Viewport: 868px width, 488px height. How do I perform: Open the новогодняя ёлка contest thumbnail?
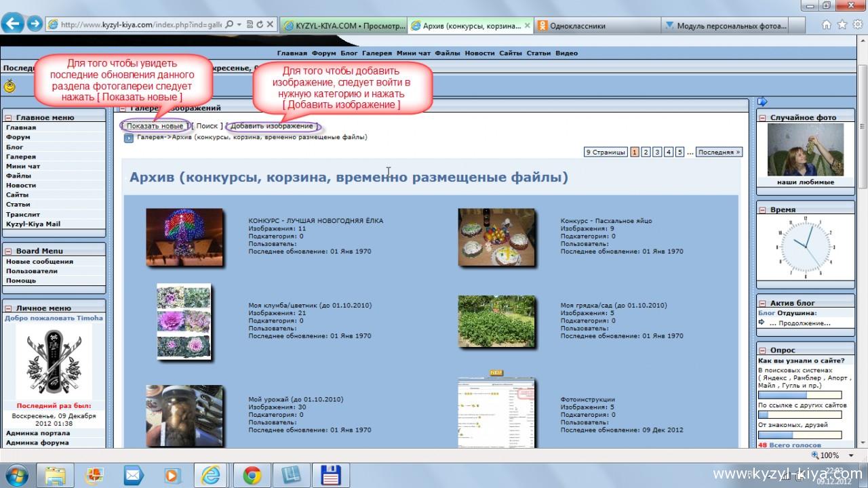pos(184,237)
